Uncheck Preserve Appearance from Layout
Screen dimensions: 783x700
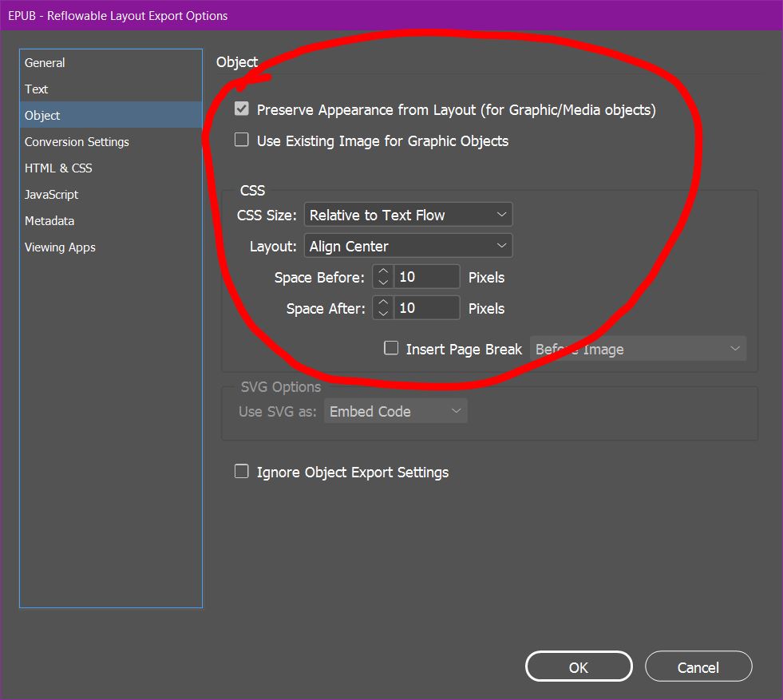click(242, 109)
